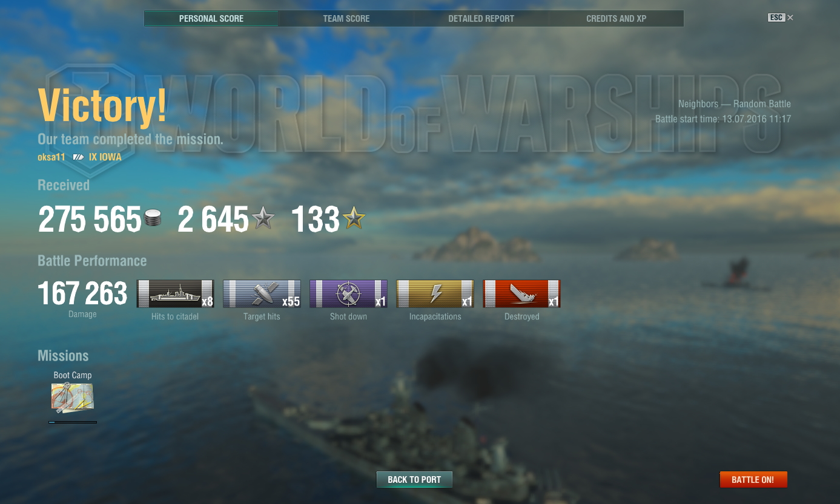
Task: Close results with the ESC button
Action: point(780,18)
